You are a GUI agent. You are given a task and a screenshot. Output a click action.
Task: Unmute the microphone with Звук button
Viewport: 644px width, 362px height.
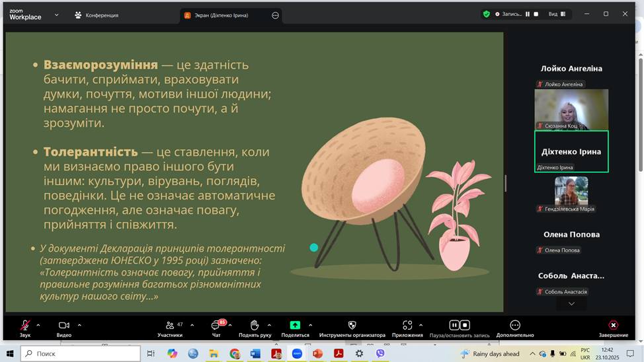pos(24,326)
